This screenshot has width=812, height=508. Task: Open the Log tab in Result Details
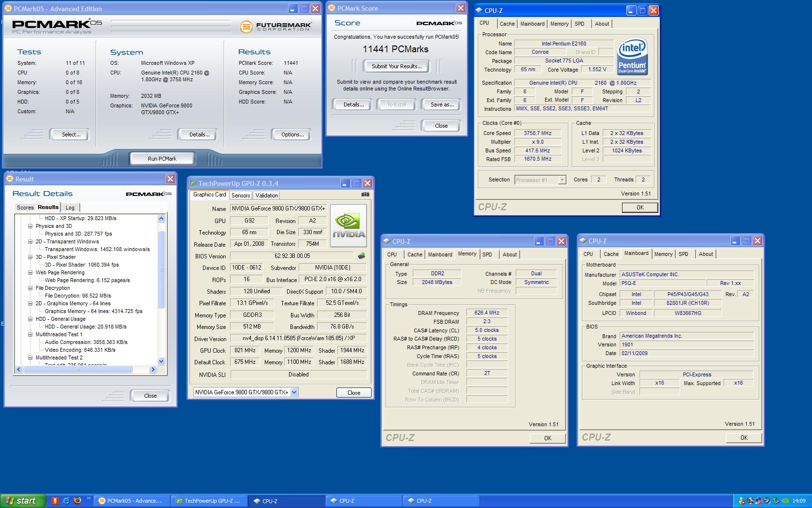click(x=70, y=208)
